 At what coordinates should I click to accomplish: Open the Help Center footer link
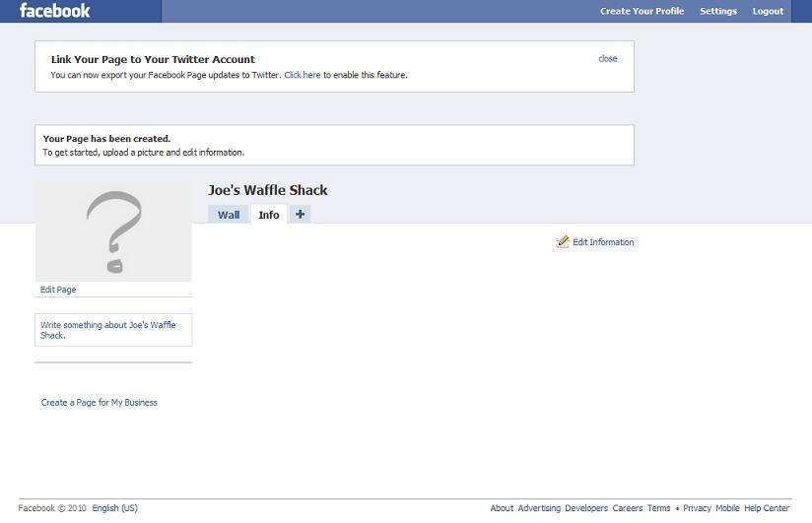tap(767, 508)
